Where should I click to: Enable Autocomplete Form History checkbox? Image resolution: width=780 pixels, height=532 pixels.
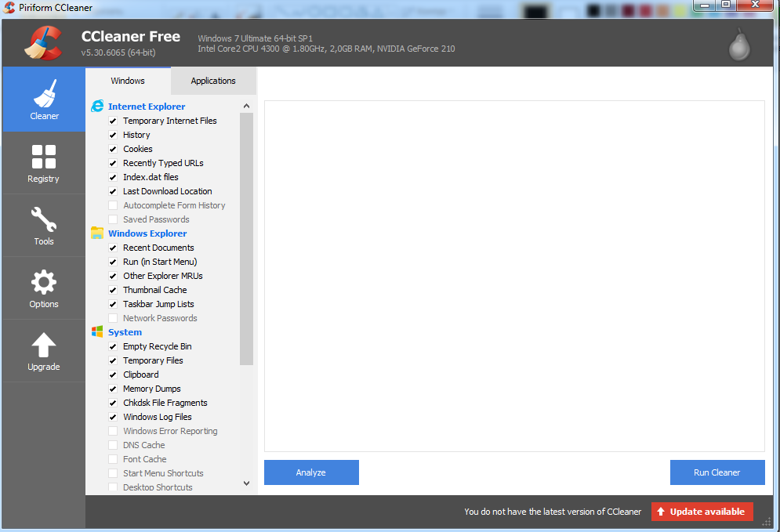click(x=113, y=205)
